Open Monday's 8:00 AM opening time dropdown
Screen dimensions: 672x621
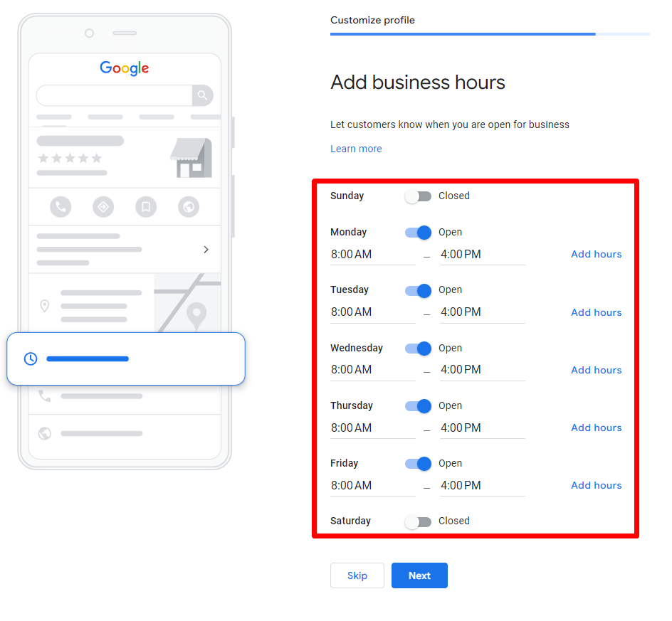tap(372, 255)
